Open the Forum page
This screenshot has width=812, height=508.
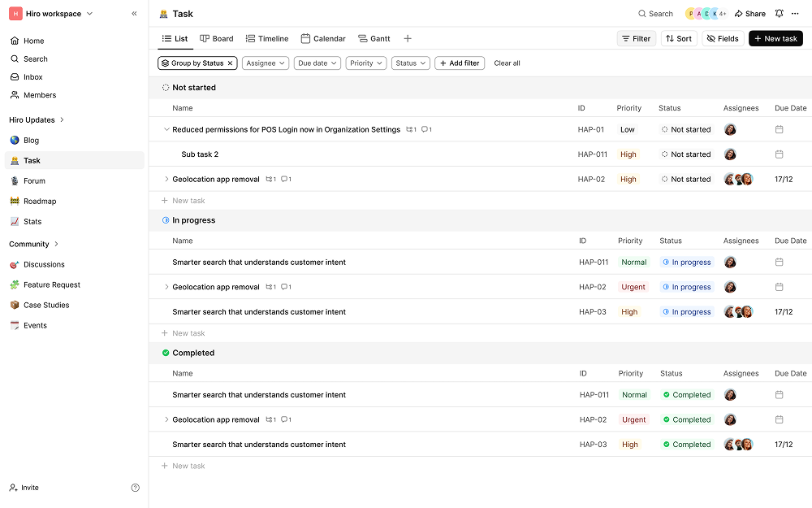(x=74, y=181)
